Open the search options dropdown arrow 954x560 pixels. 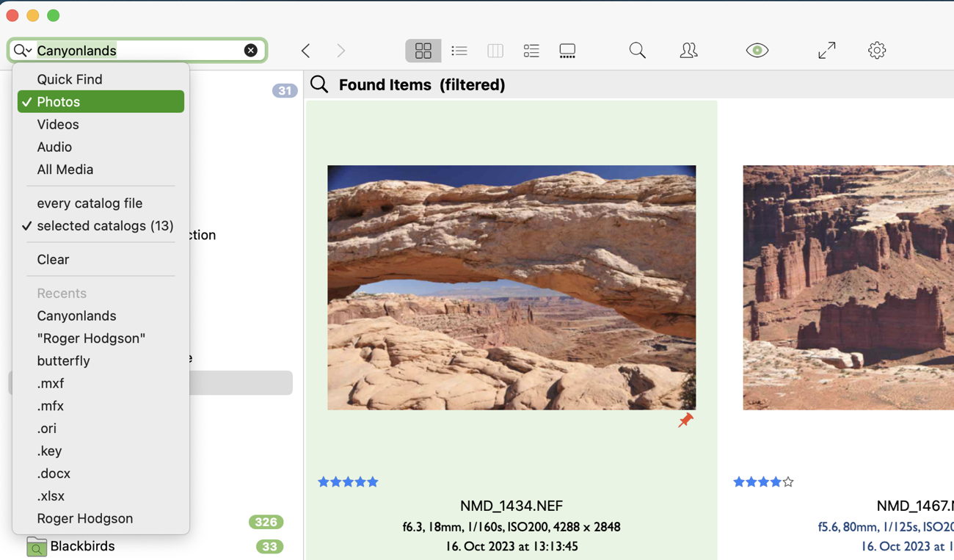point(23,51)
